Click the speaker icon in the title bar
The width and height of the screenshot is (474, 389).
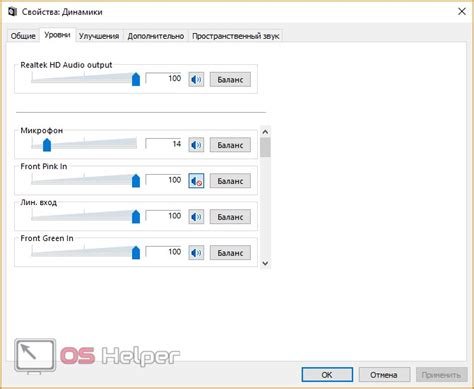(13, 12)
